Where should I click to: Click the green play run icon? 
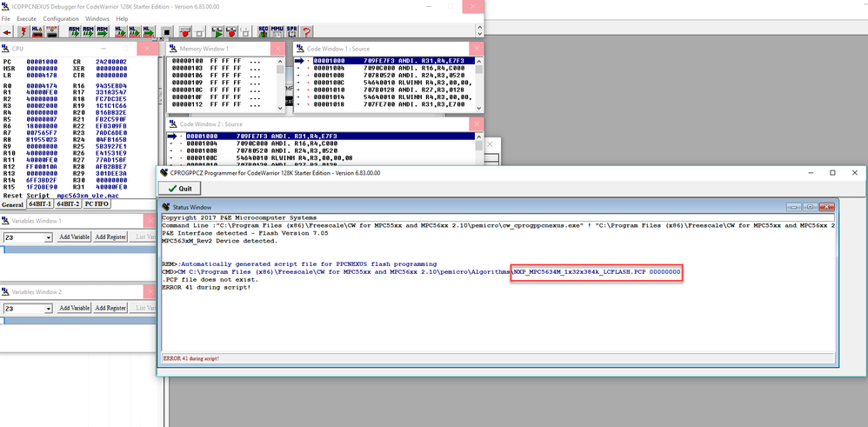217,32
